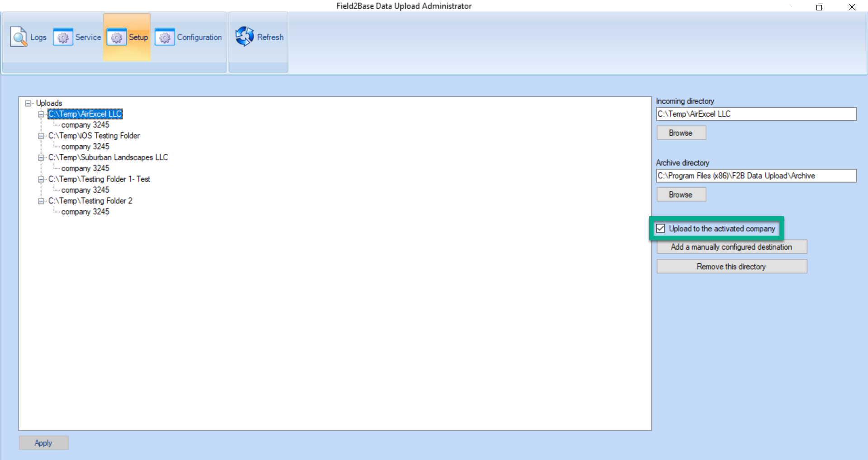Screen dimensions: 868x460
Task: Select company 3245 under Testing Folder 1- Test
Action: coord(85,190)
